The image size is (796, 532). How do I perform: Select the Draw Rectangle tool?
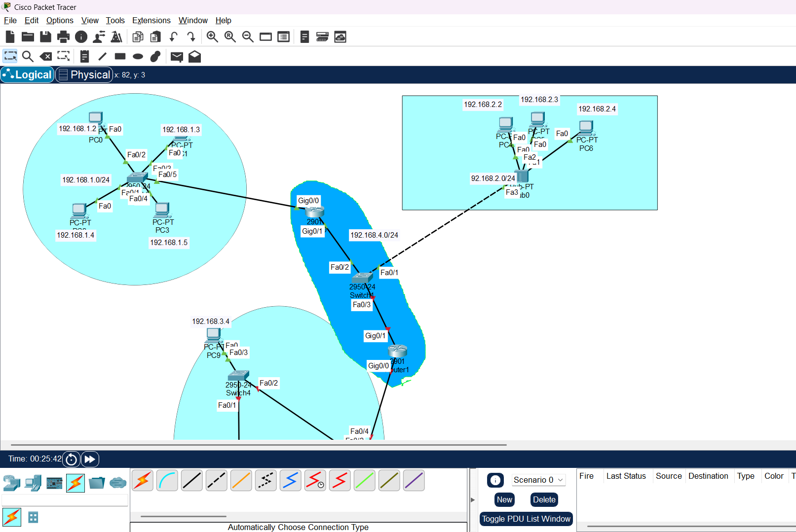pos(120,56)
